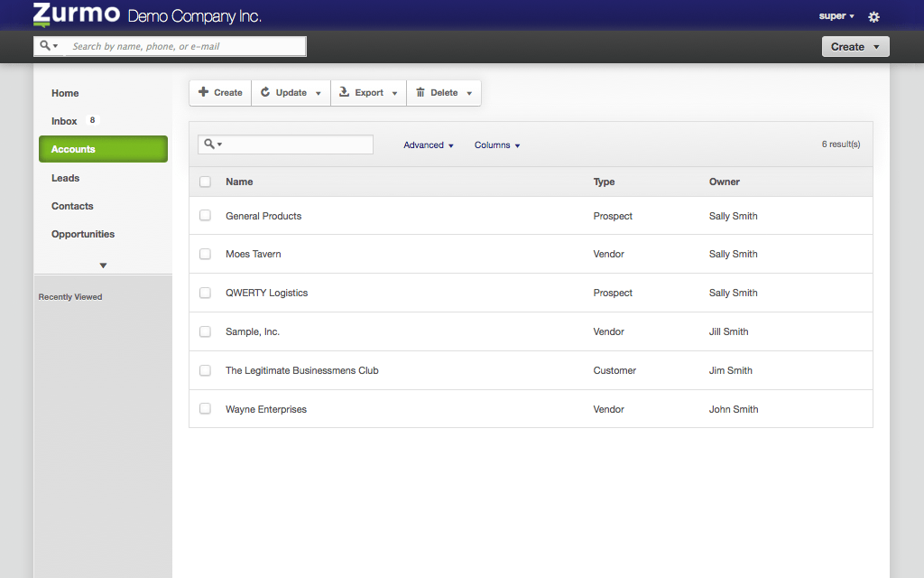
Task: Click the magnifier icon in global search bar
Action: pyautogui.click(x=46, y=46)
